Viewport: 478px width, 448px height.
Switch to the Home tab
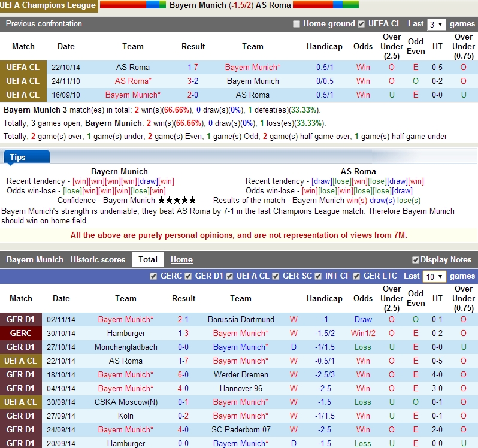pos(181,260)
